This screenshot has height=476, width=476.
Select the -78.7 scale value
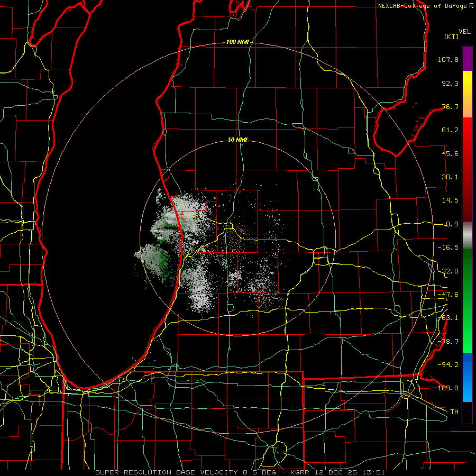448,342
